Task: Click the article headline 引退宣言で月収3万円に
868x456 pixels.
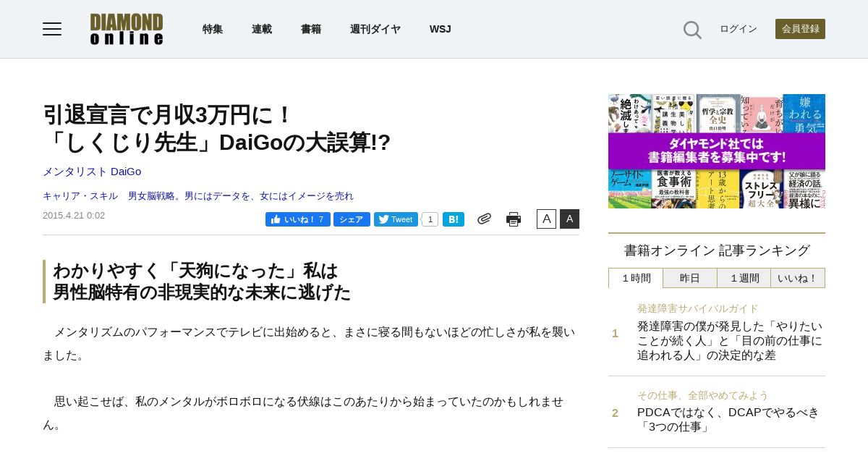Action: [217, 128]
